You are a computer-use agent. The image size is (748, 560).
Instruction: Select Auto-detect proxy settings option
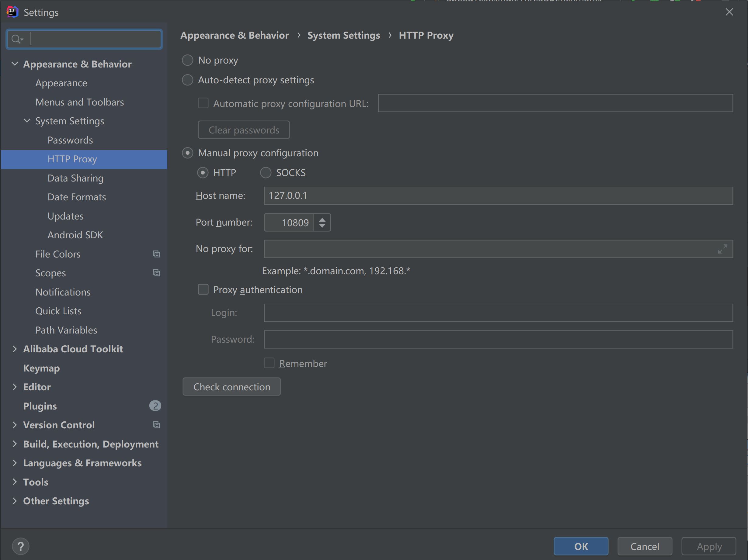[188, 80]
